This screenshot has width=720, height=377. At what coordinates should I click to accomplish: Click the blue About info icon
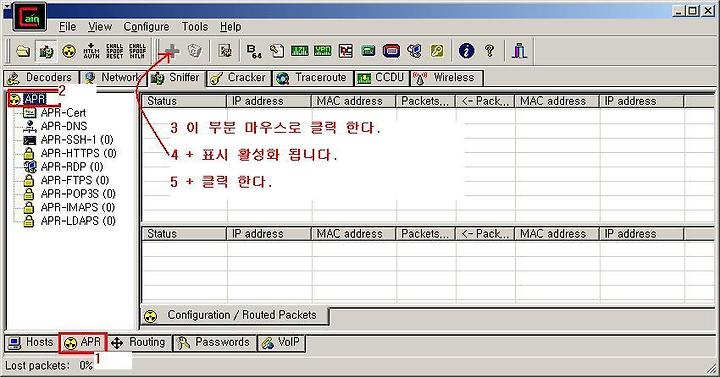click(x=466, y=51)
